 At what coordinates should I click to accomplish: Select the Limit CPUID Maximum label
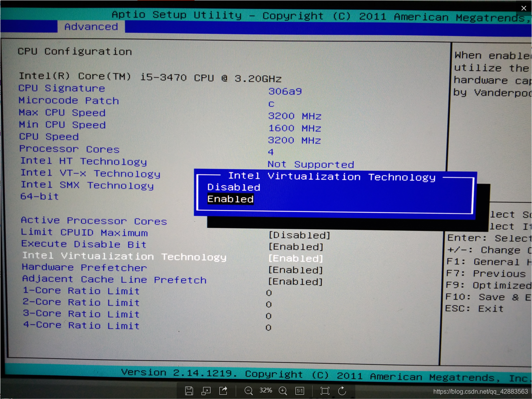click(84, 232)
